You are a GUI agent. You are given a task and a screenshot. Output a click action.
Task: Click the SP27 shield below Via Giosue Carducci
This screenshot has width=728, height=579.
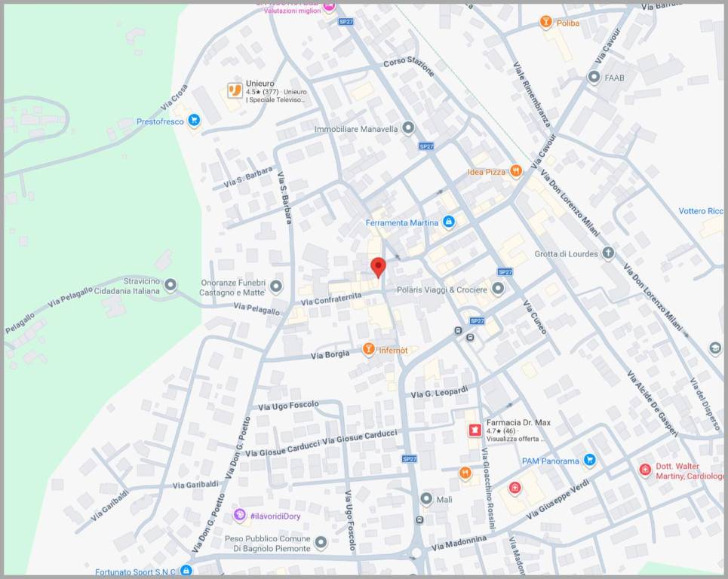409,459
